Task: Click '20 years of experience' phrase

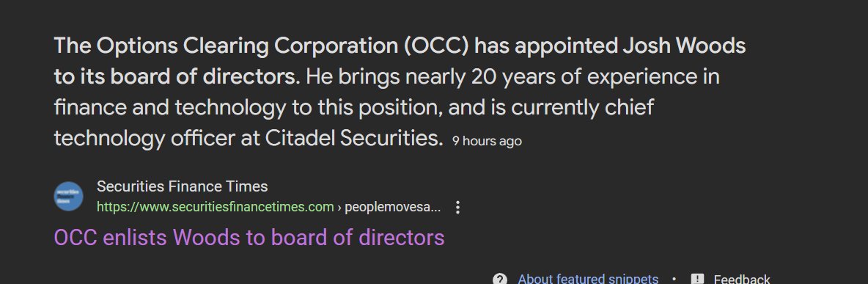Action: click(595, 77)
